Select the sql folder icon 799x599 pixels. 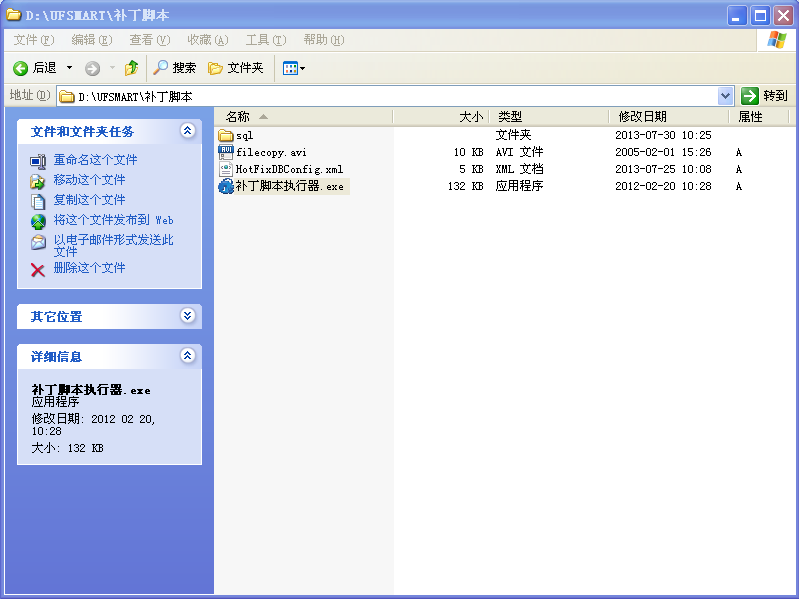coord(226,135)
